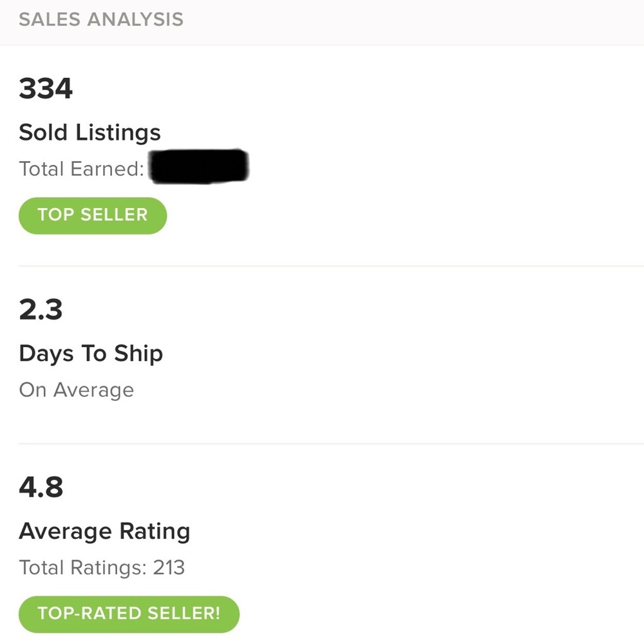Select the SALES ANALYSIS header

point(100,19)
